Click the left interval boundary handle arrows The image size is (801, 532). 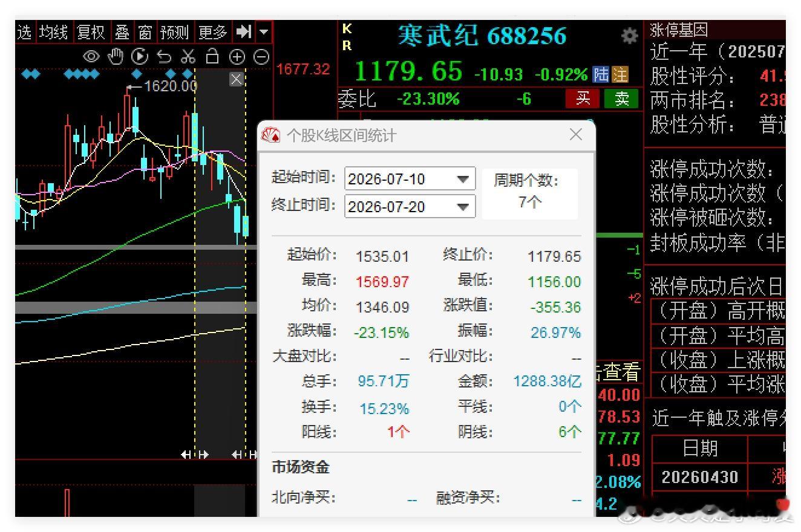(x=195, y=455)
